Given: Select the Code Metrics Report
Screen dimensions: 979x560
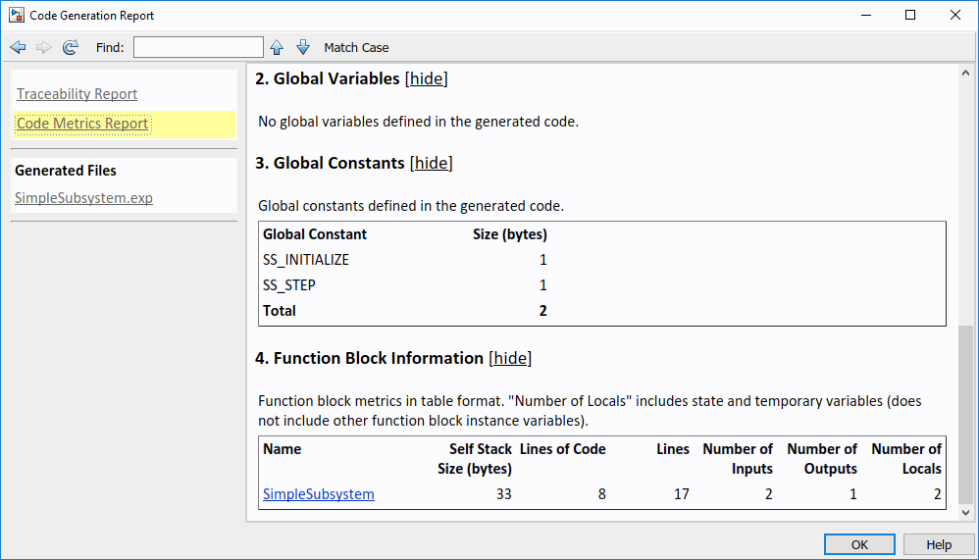Looking at the screenshot, I should [x=82, y=124].
